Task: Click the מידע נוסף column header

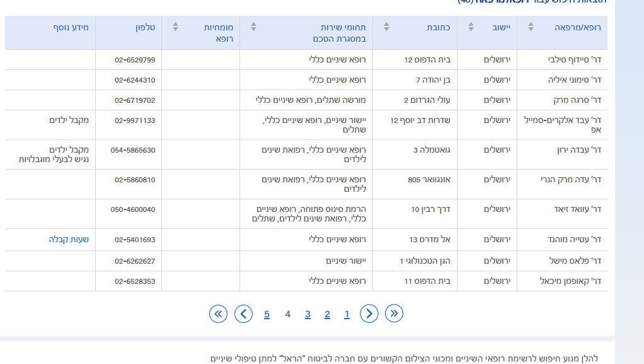Action: [71, 28]
